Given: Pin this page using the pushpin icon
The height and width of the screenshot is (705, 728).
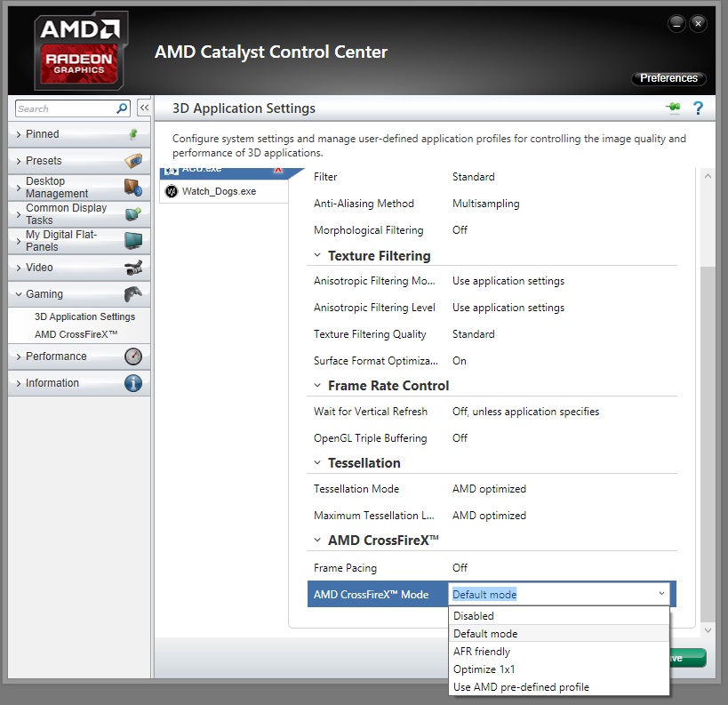Looking at the screenshot, I should [673, 108].
